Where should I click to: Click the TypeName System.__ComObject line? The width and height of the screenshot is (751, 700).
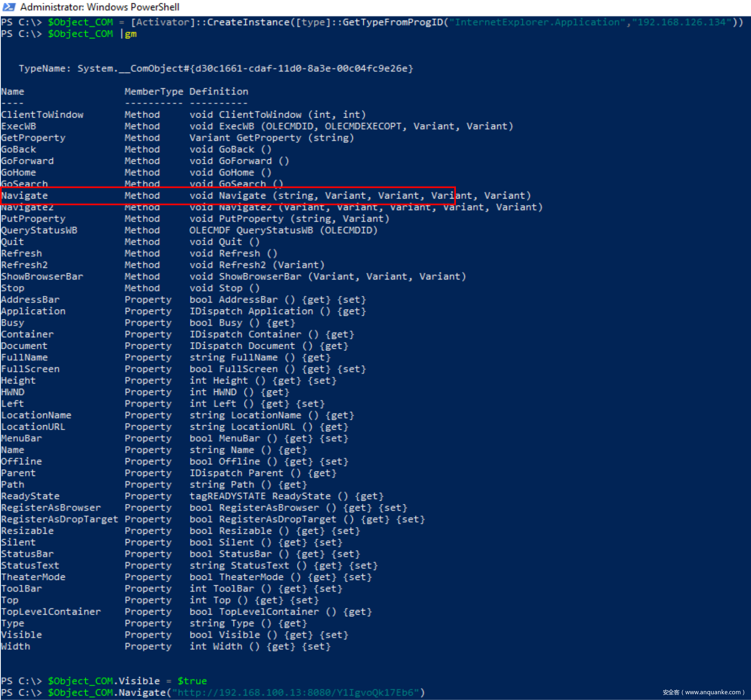(x=216, y=68)
